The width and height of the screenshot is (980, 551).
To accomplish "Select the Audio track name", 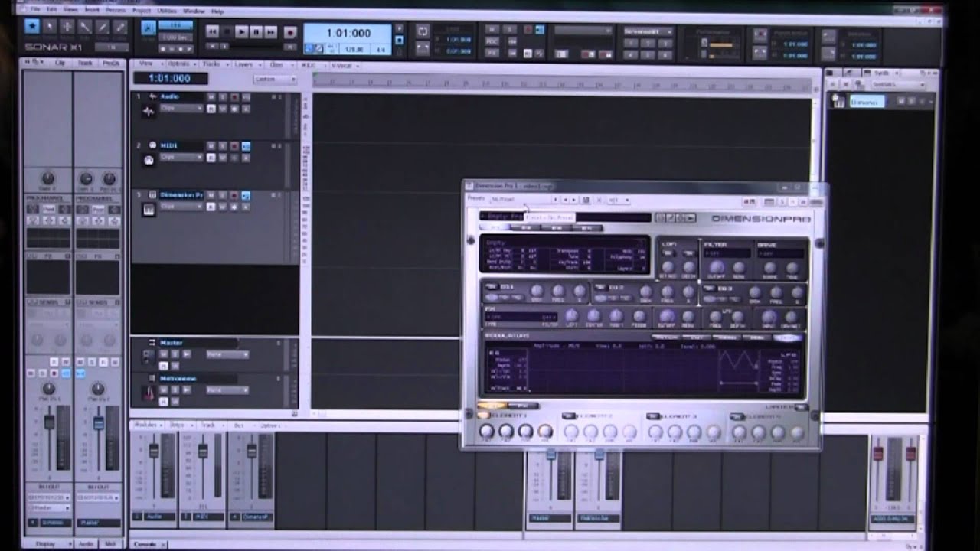I will [181, 97].
